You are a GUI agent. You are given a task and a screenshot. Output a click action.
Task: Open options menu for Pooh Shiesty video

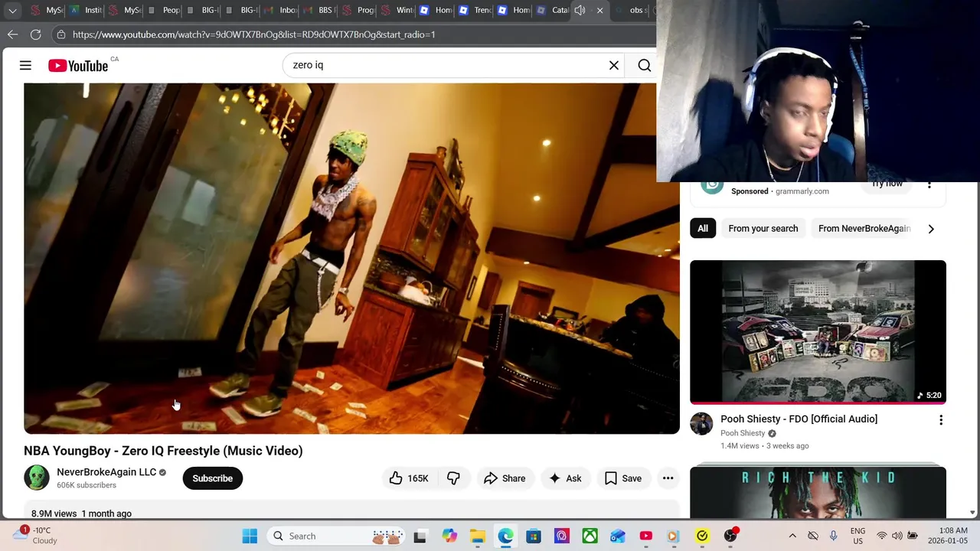(x=941, y=420)
